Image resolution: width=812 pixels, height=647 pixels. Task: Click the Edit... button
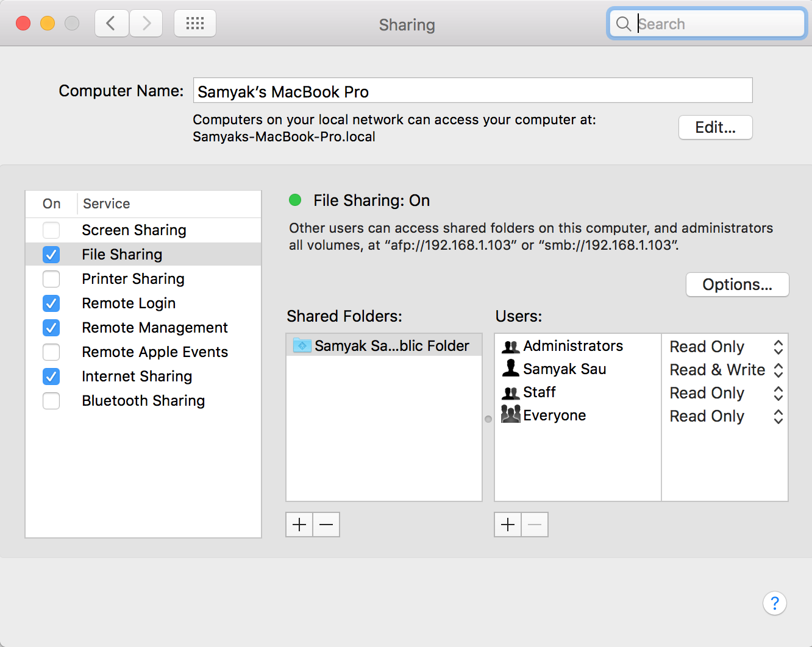pos(715,127)
